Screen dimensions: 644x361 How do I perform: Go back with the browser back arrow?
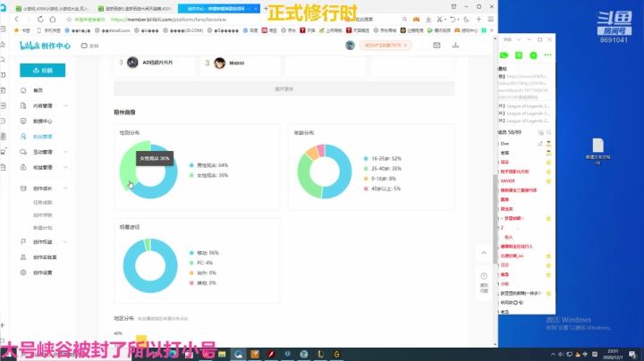coord(16,20)
